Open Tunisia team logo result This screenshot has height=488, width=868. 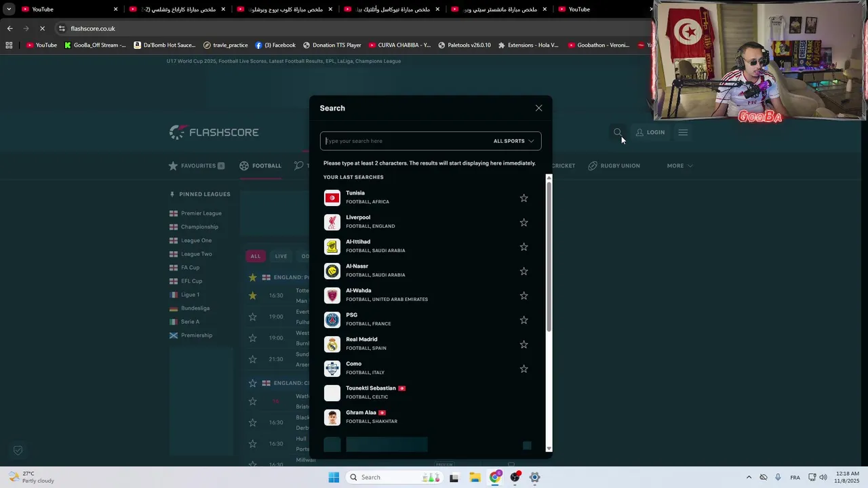tap(332, 198)
